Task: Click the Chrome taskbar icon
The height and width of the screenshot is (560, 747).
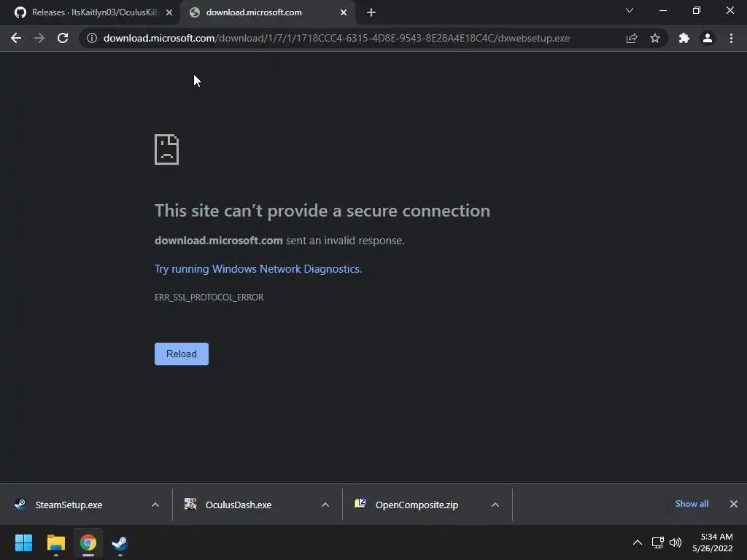Action: coord(88,542)
